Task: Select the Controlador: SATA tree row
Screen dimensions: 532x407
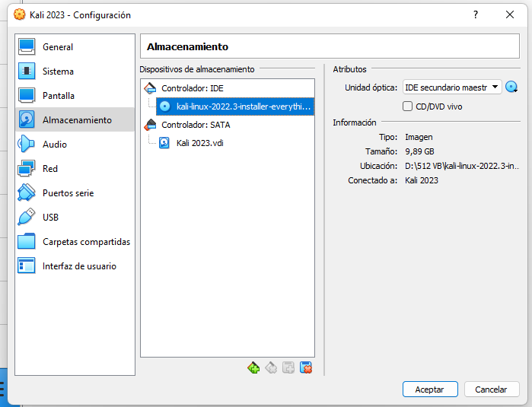Action: click(x=228, y=125)
